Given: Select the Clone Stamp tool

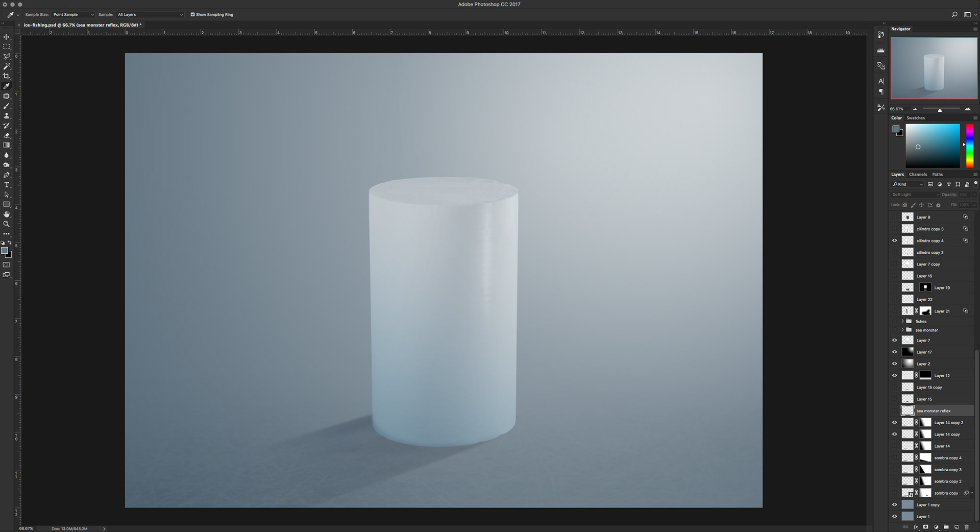Looking at the screenshot, I should pyautogui.click(x=7, y=116).
